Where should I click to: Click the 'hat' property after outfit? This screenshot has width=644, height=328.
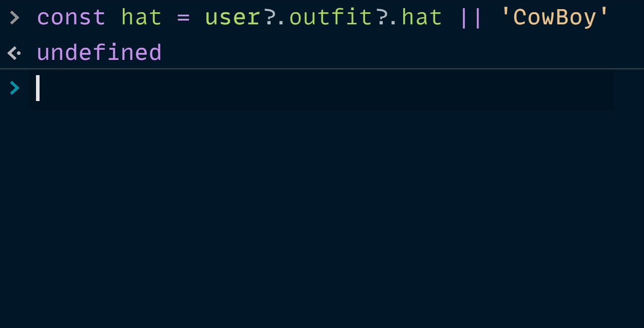(x=422, y=18)
